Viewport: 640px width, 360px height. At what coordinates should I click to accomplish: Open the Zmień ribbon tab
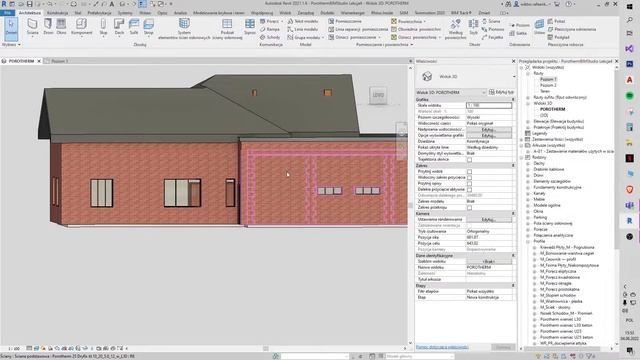(x=484, y=13)
